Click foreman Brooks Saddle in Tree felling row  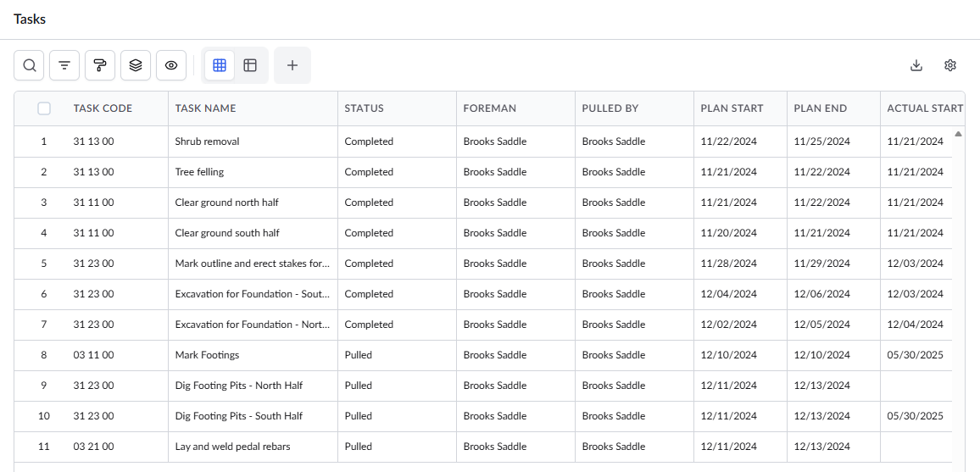tap(495, 172)
